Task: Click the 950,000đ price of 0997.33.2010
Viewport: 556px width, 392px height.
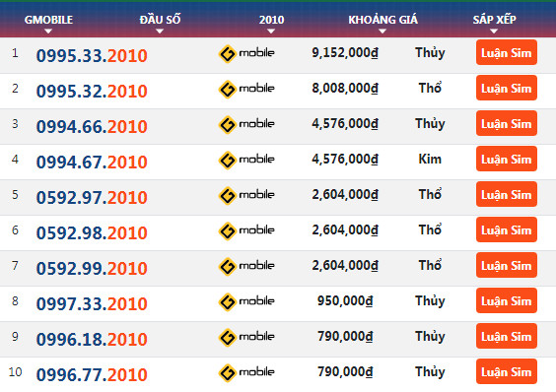Action: click(x=345, y=301)
